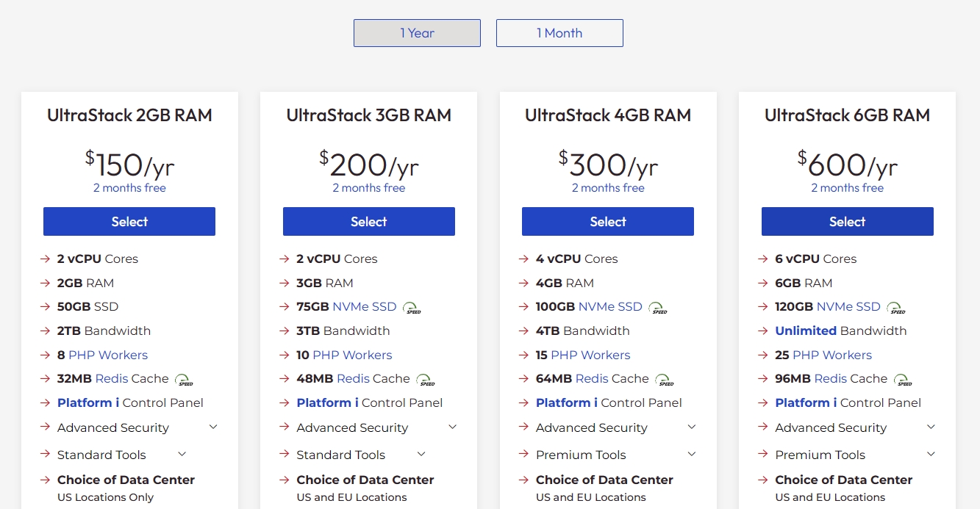Expand Advanced Security in UltraStack 2GB plan
The height and width of the screenshot is (509, 980).
click(213, 427)
